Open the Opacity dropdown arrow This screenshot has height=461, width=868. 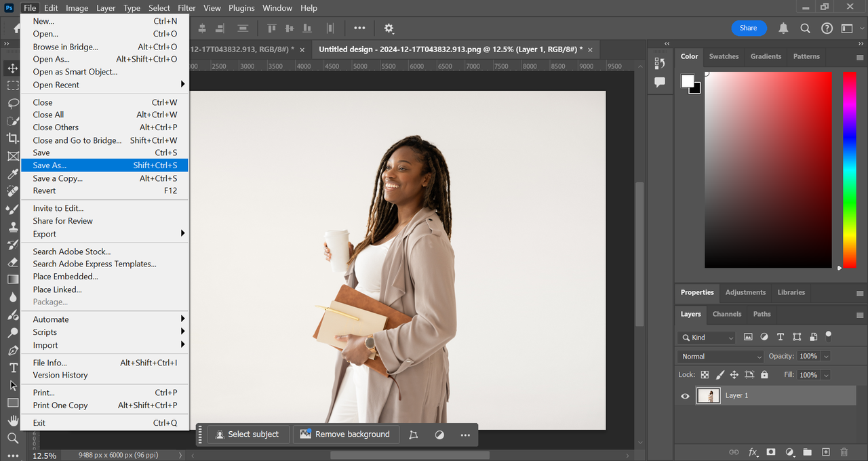click(825, 356)
